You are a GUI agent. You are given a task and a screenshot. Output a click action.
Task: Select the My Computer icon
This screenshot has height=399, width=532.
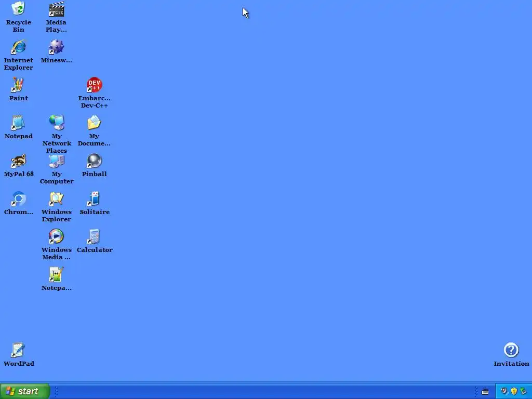(x=56, y=161)
